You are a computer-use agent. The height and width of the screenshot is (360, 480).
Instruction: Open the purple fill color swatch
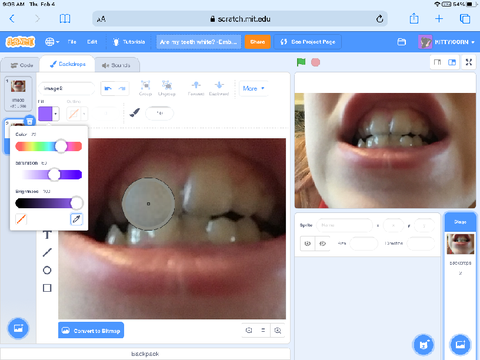pyautogui.click(x=49, y=114)
